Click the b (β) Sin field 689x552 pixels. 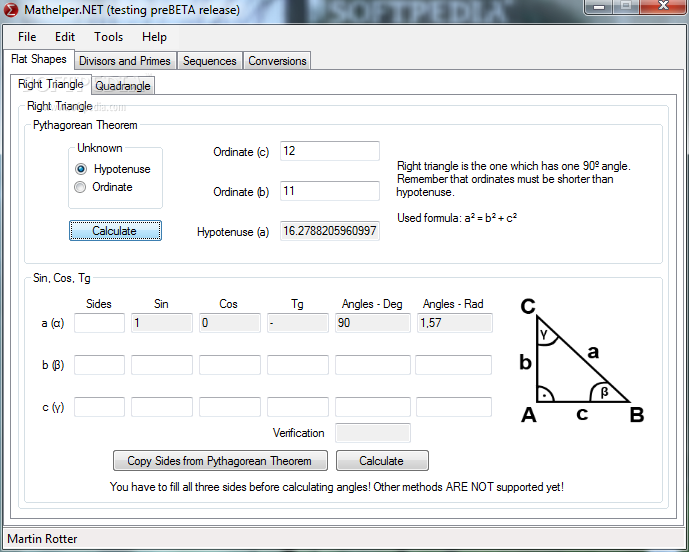[x=162, y=365]
